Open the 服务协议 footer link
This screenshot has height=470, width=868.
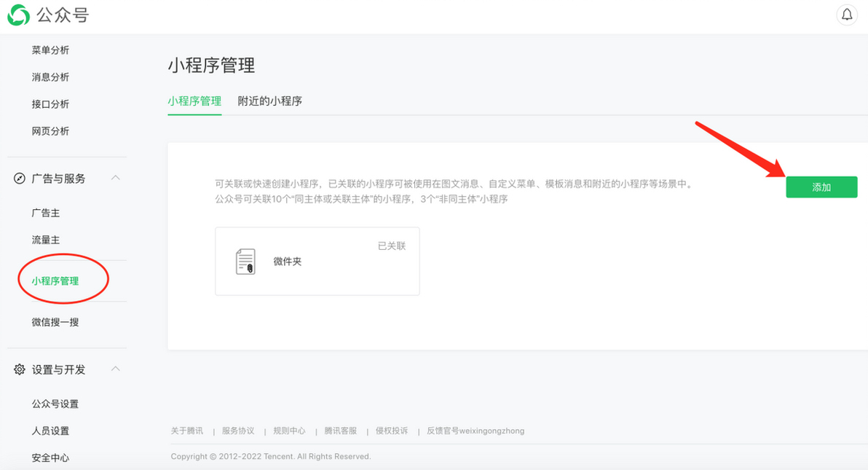point(238,431)
